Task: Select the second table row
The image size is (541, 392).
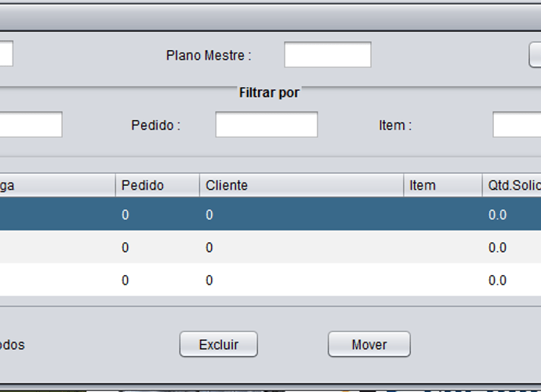Action: point(270,247)
